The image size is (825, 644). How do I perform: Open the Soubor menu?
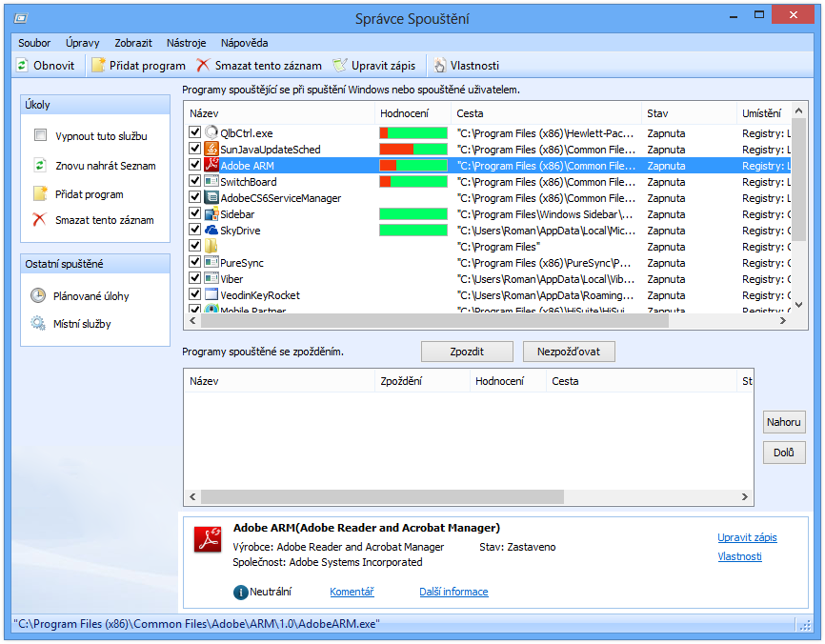click(x=34, y=43)
